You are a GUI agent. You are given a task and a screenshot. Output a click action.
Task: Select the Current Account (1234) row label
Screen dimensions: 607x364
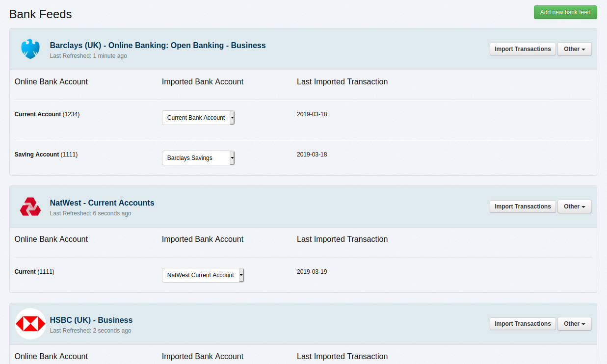[x=47, y=114]
